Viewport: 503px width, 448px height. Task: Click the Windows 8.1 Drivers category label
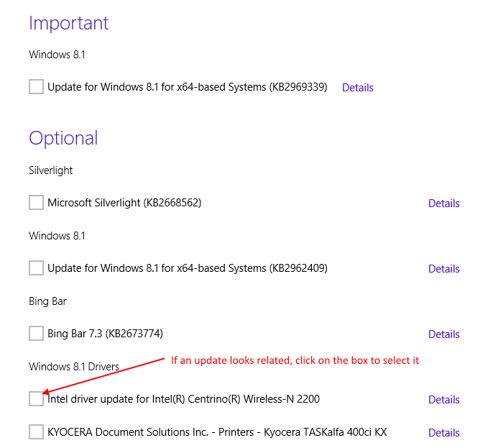click(73, 367)
